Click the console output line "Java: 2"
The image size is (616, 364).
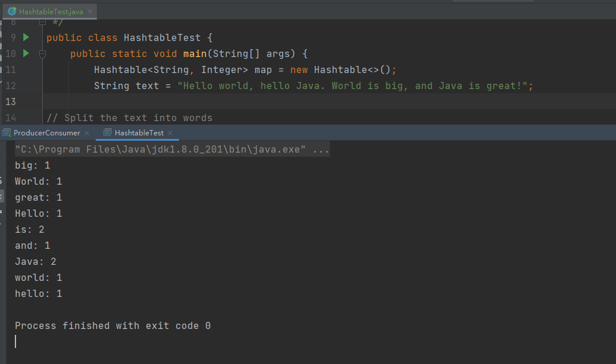35,262
